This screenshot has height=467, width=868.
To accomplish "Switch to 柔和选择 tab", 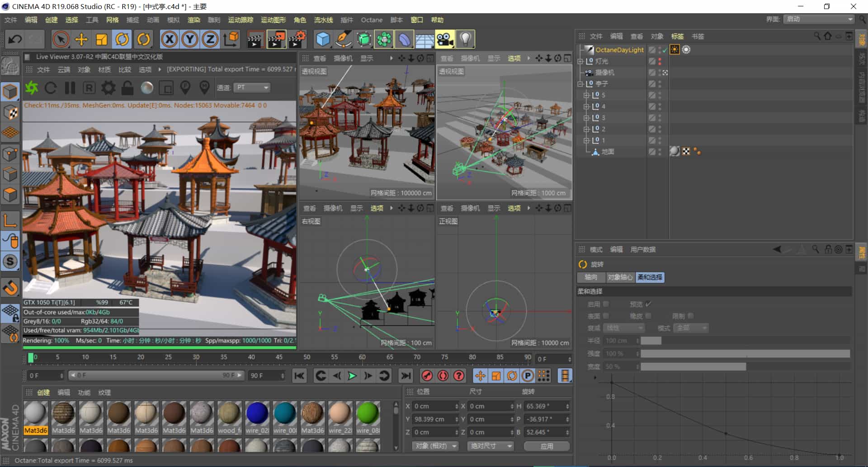I will click(x=650, y=277).
